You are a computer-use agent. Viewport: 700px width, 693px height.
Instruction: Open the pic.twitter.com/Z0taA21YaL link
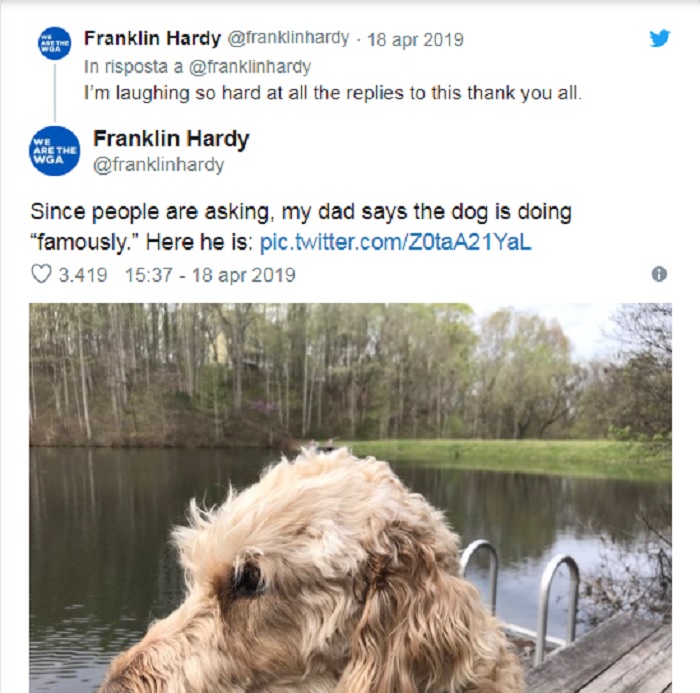395,243
